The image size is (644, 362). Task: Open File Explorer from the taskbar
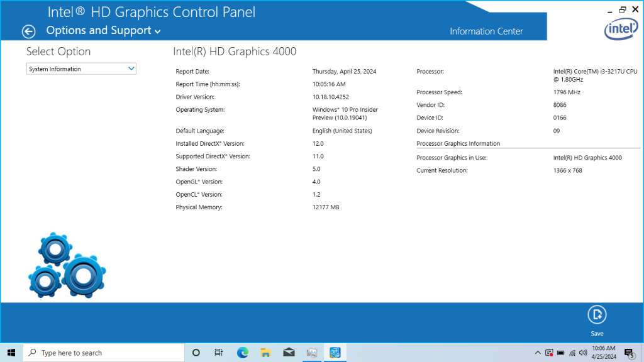click(x=265, y=353)
